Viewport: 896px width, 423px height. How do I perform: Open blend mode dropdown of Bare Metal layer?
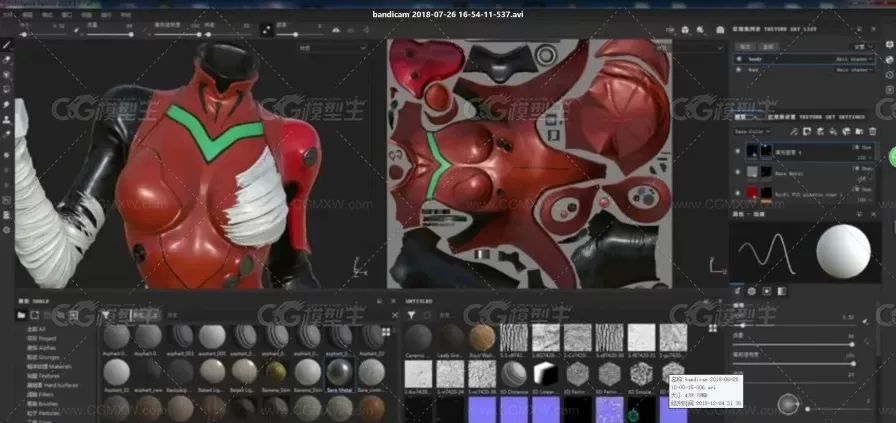click(862, 168)
